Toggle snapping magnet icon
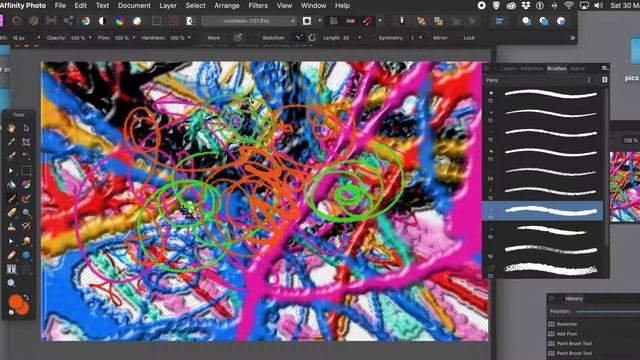 (368, 21)
